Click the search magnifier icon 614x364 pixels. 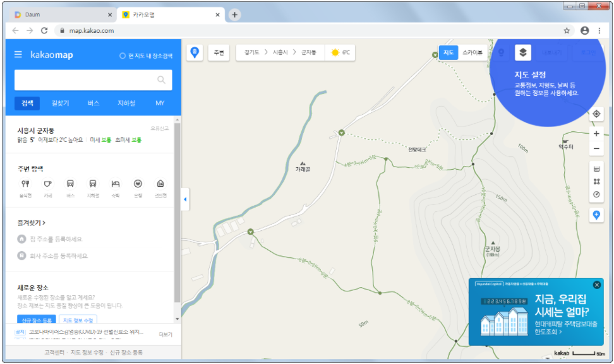coord(161,79)
